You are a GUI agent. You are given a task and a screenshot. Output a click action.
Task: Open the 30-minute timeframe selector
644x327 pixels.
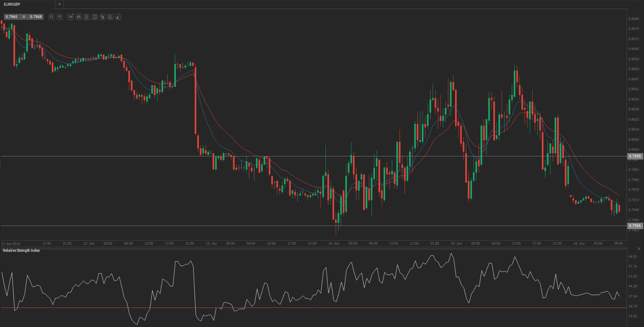(x=71, y=17)
